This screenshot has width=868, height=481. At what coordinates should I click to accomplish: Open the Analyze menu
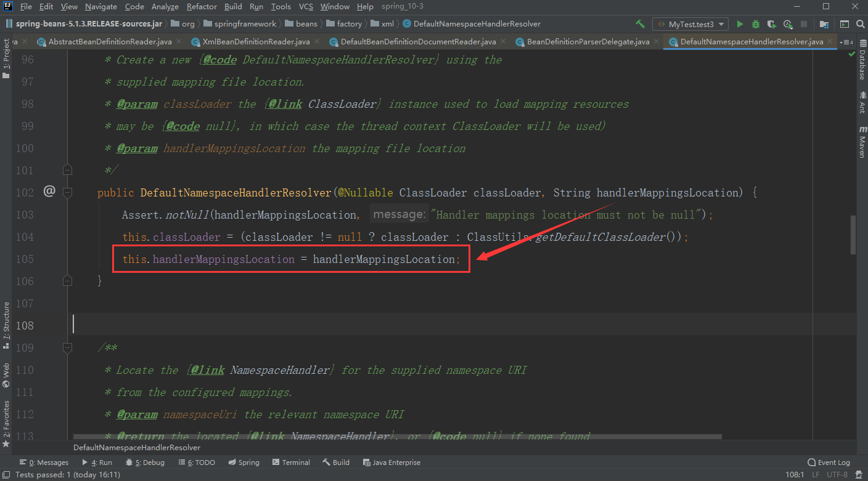[165, 7]
